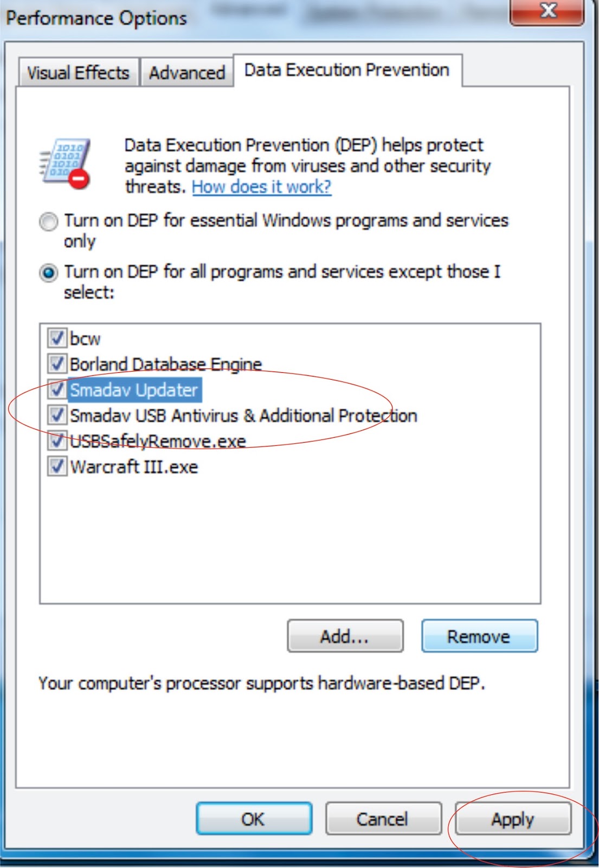This screenshot has height=868, width=599.
Task: Switch to the Visual Effects tab
Action: point(79,73)
